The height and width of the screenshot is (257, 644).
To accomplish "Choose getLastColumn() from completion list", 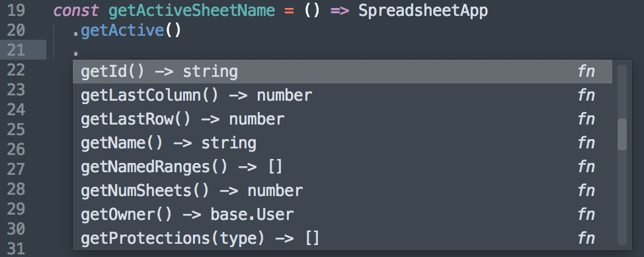I will tap(342, 95).
